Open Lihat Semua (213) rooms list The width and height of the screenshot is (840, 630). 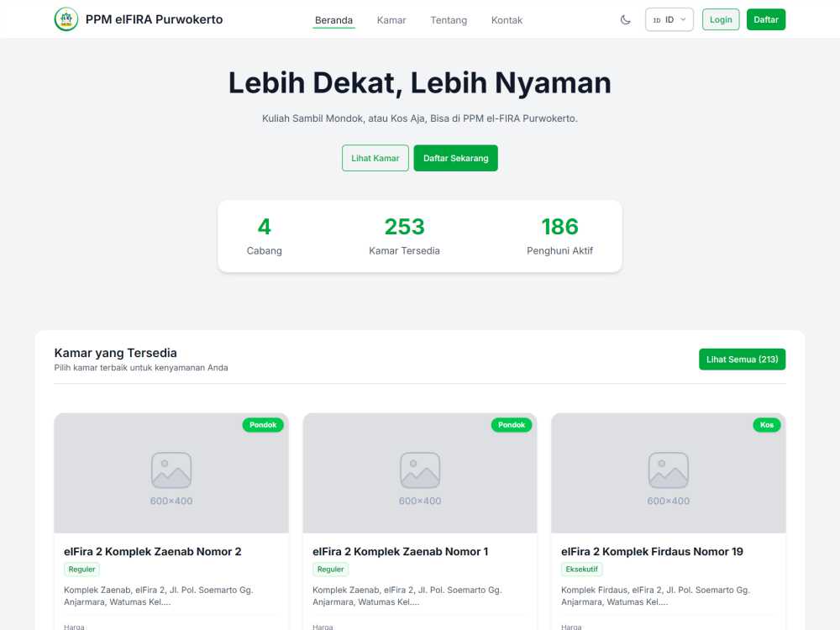pos(742,360)
